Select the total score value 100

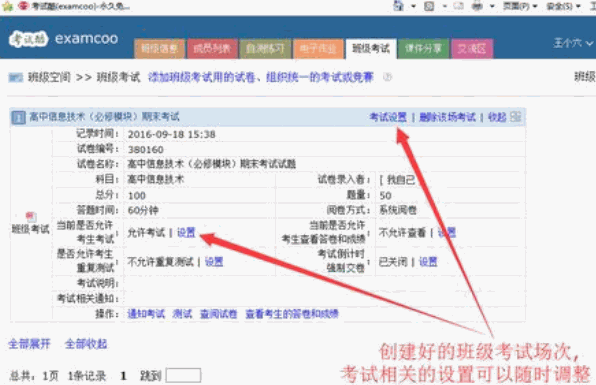pos(137,195)
